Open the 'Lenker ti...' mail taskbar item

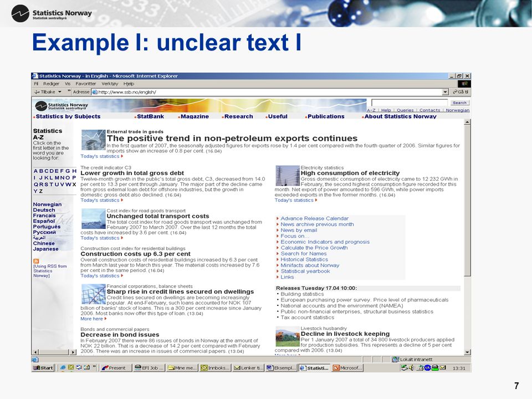pyautogui.click(x=248, y=368)
